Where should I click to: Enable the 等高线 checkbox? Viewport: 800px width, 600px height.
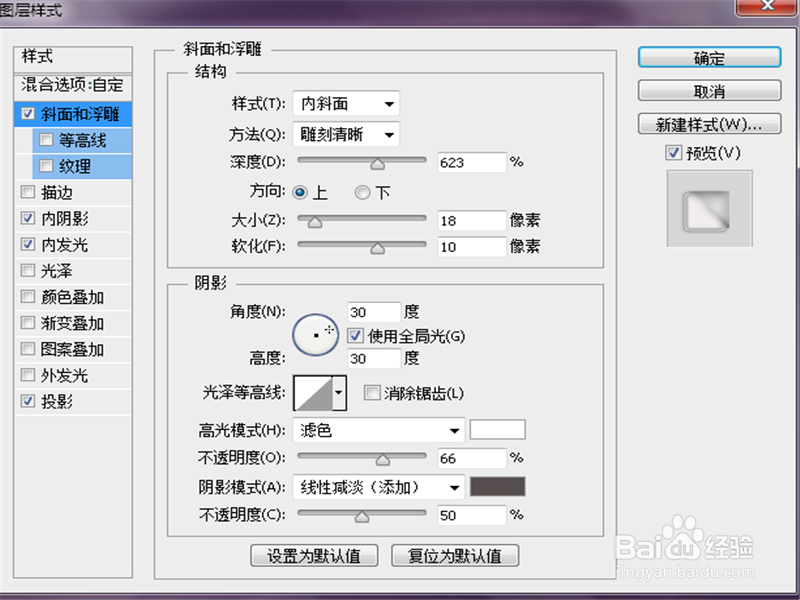pyautogui.click(x=46, y=140)
